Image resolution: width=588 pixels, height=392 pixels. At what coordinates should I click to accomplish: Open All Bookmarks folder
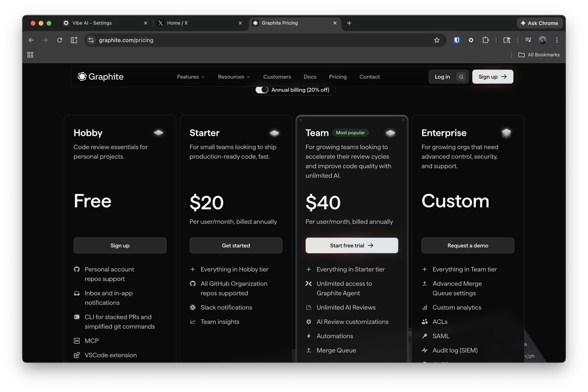click(539, 55)
